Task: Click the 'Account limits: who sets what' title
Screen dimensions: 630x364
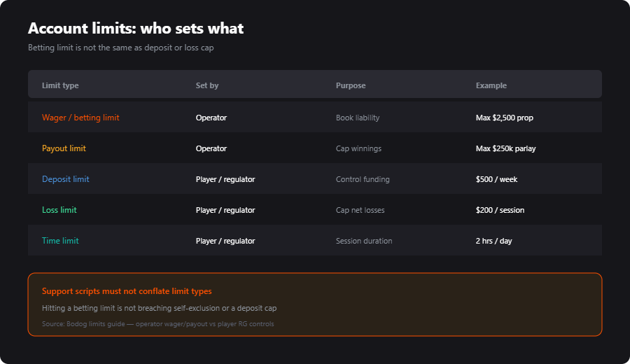Action: 136,28
